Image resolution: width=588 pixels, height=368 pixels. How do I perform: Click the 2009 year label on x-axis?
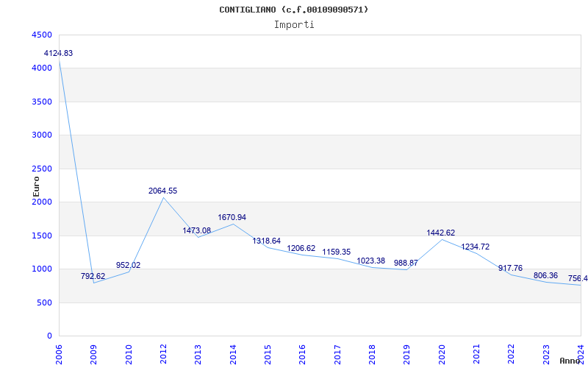(94, 355)
